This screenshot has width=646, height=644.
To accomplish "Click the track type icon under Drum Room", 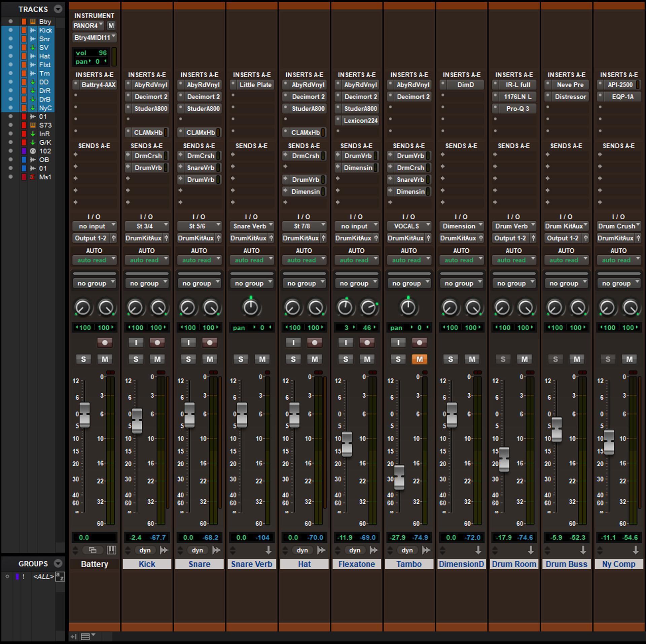I will (x=531, y=550).
